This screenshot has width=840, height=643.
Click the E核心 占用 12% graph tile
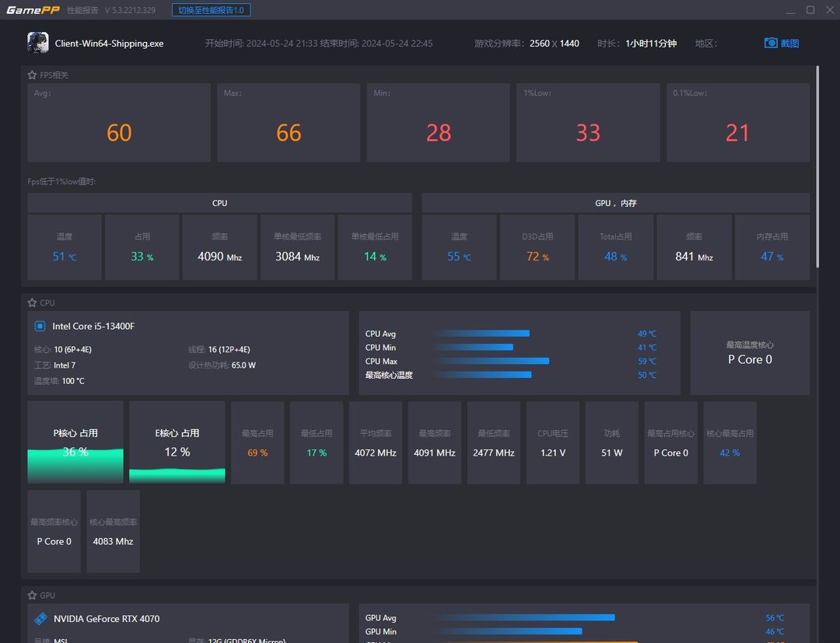(177, 442)
